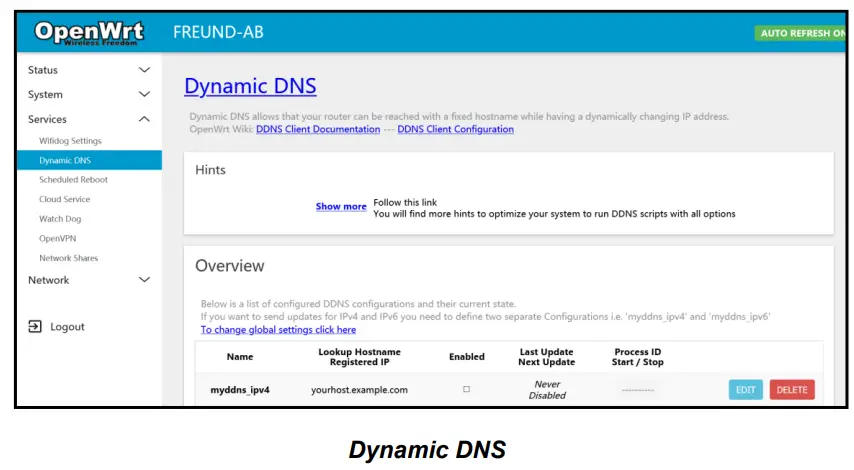The image size is (854, 470).
Task: Open Wifidog Settings page
Action: point(70,141)
